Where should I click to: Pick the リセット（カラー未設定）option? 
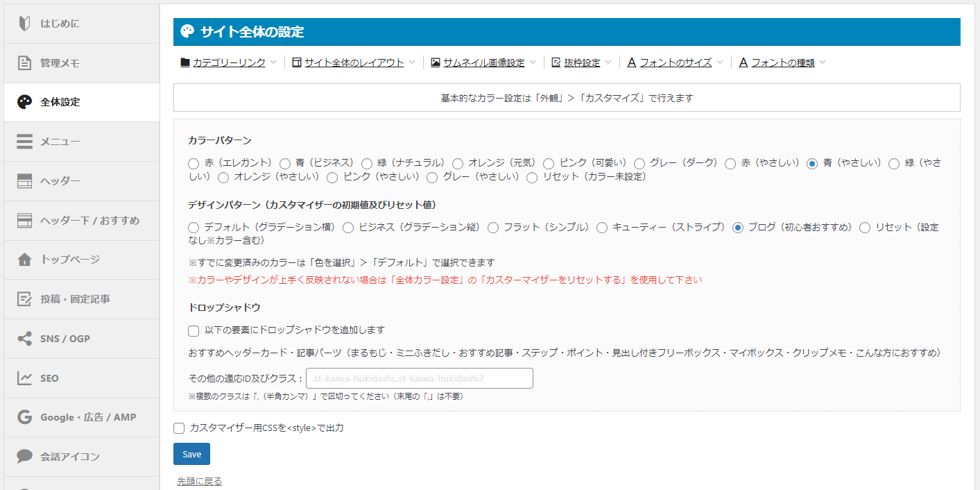532,178
